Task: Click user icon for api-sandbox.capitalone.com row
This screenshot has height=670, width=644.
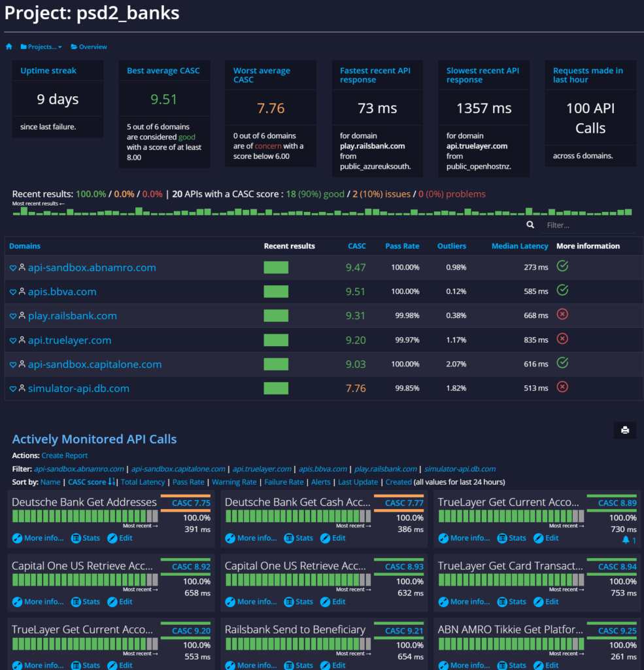Action: [22, 364]
